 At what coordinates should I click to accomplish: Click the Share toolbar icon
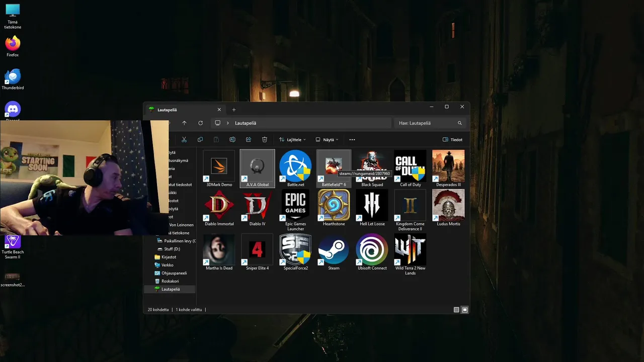coord(249,139)
